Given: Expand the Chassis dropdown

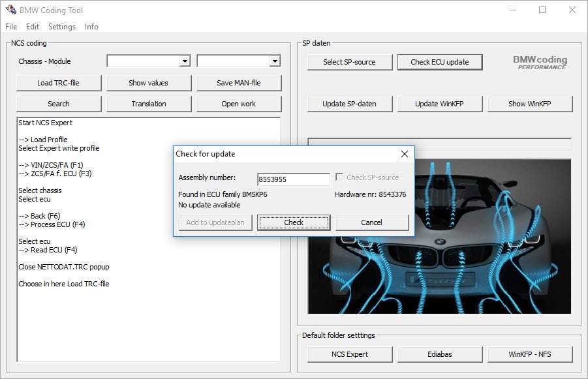Looking at the screenshot, I should (185, 61).
